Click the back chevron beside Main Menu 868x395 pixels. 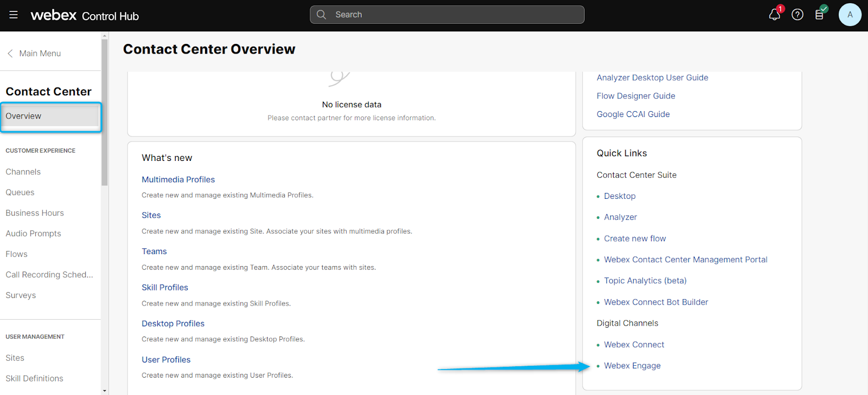pos(10,53)
